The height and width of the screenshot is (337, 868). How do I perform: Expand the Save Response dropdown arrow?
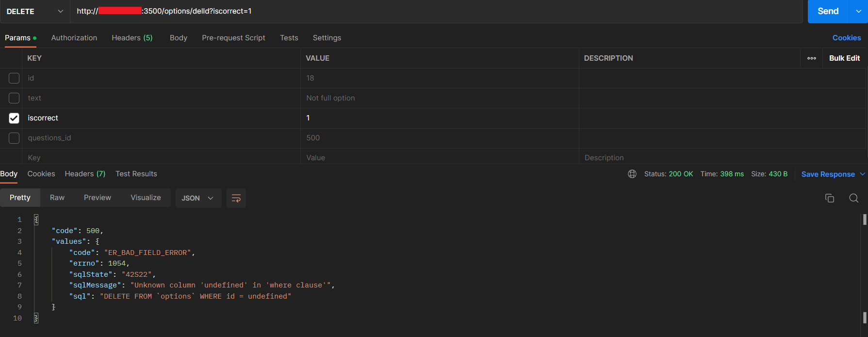(862, 174)
